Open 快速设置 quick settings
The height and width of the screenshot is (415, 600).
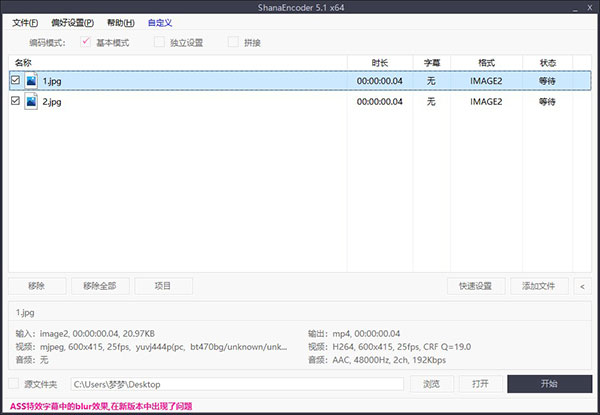coord(476,286)
